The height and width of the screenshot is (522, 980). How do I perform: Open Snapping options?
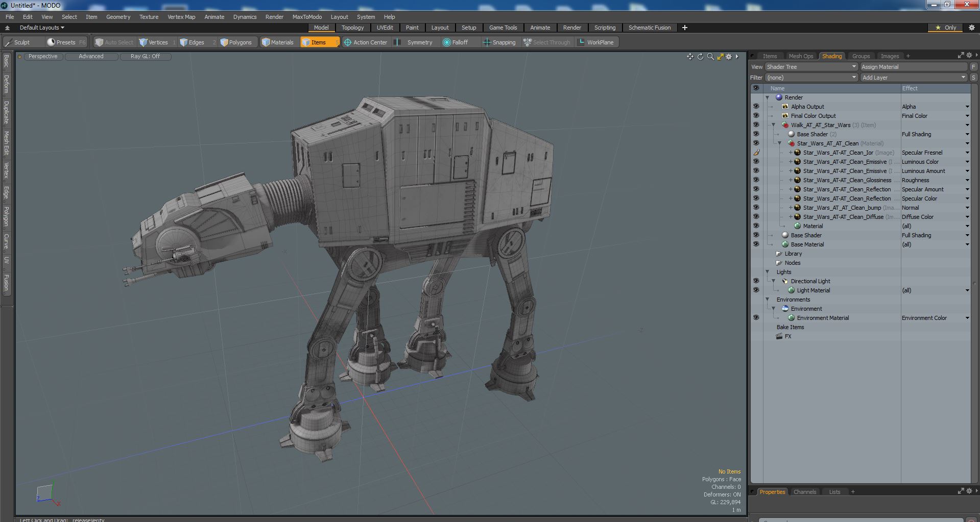pyautogui.click(x=499, y=42)
